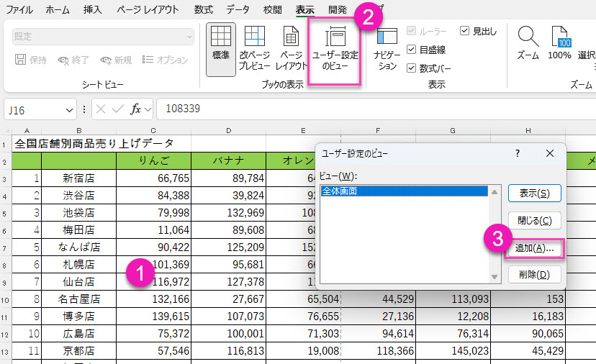The image size is (596, 364).
Task: Open the ページレイアウト view
Action: pyautogui.click(x=291, y=48)
